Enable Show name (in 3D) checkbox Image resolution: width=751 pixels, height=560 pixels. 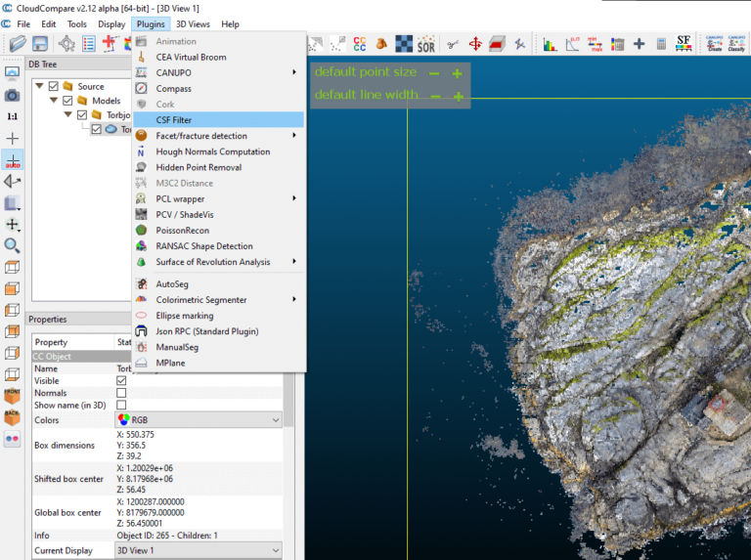[x=121, y=405]
